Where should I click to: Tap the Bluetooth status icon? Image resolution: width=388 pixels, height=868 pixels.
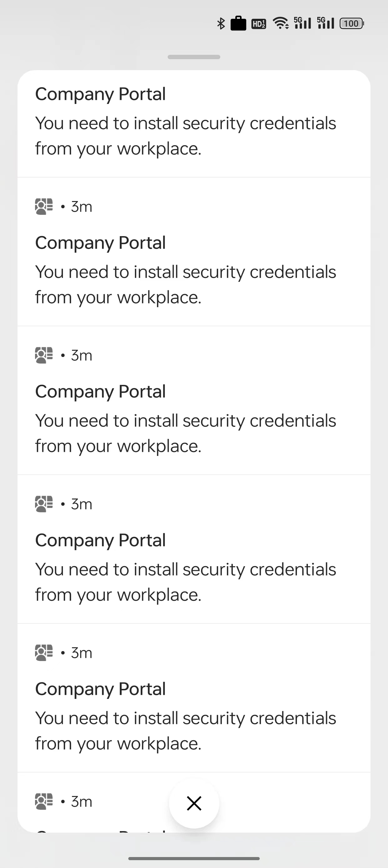[221, 23]
